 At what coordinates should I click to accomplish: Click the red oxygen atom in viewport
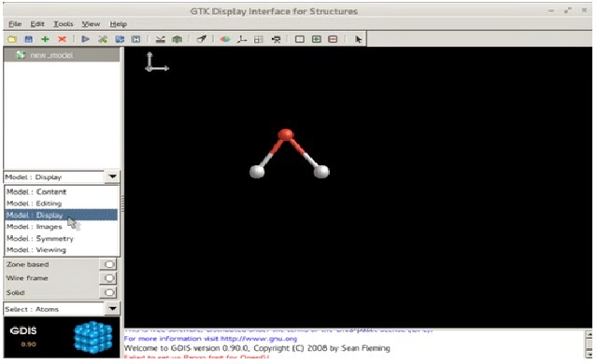pyautogui.click(x=286, y=134)
